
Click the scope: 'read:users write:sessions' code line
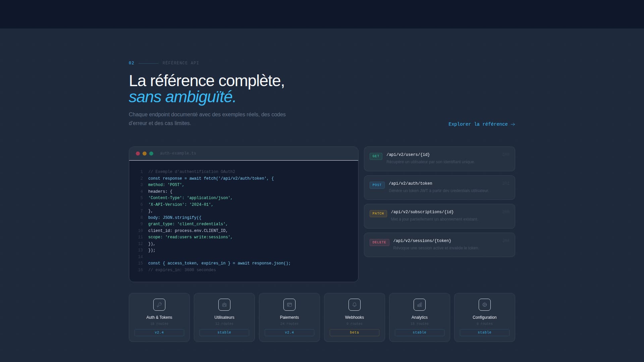coord(191,237)
